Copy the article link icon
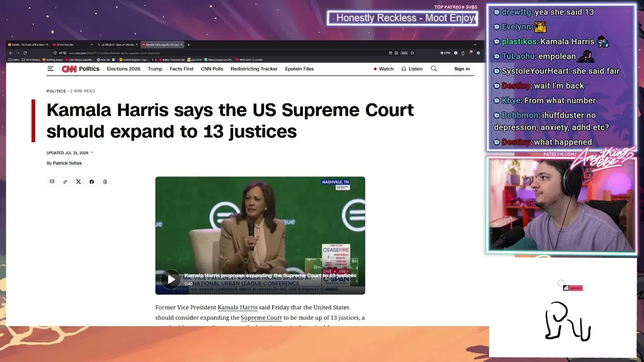The width and height of the screenshot is (644, 362). (x=65, y=182)
